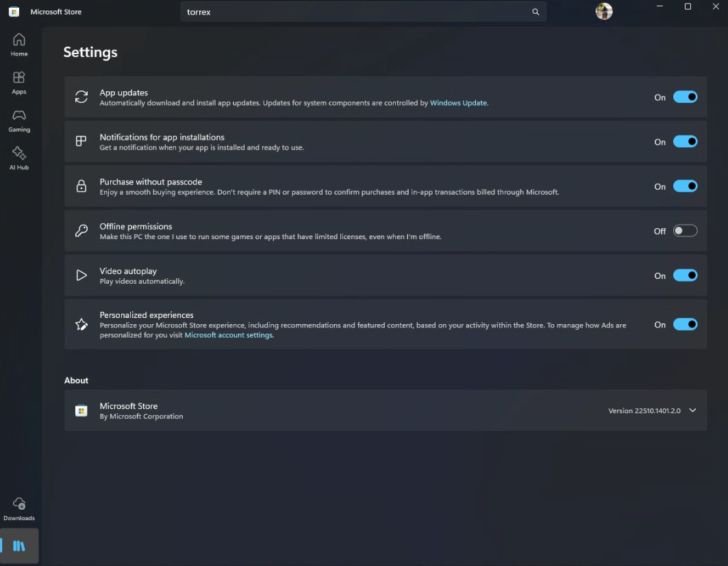Click the Microsoft Store logo in title bar

(x=14, y=12)
